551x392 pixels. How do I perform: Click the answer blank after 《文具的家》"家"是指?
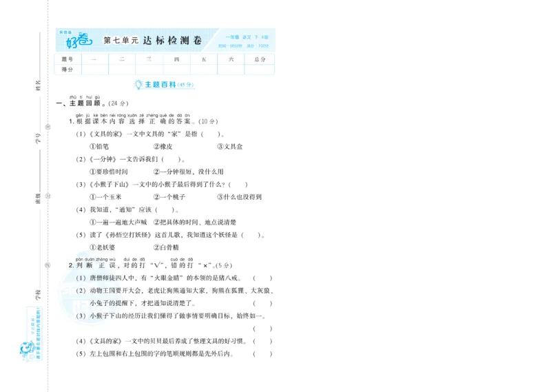point(211,134)
